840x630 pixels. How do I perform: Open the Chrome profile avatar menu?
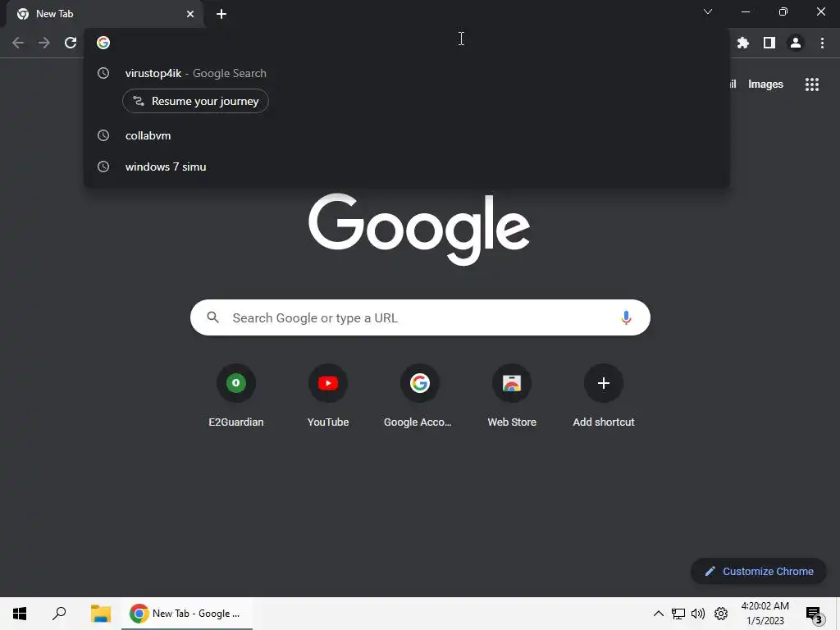(x=796, y=43)
